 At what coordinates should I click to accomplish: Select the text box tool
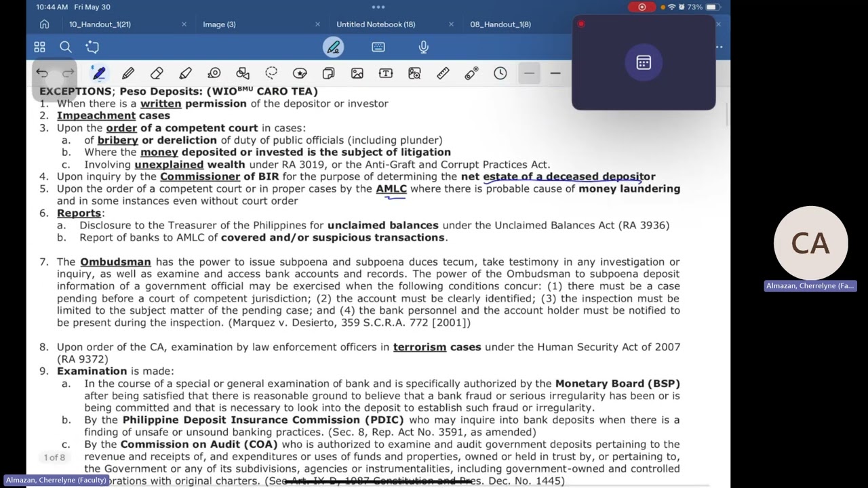point(386,73)
